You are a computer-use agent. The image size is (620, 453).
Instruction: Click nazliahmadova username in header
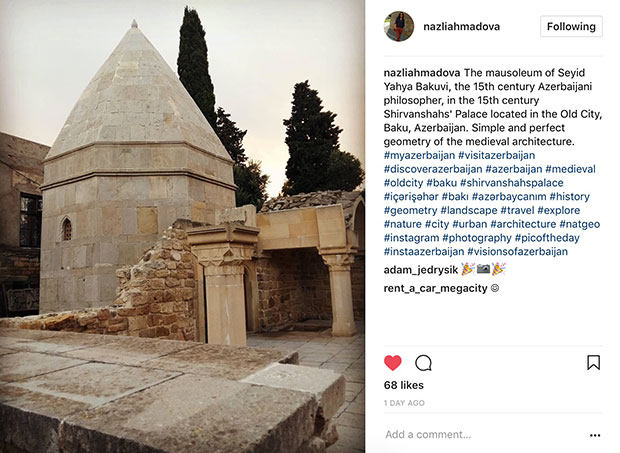(461, 26)
